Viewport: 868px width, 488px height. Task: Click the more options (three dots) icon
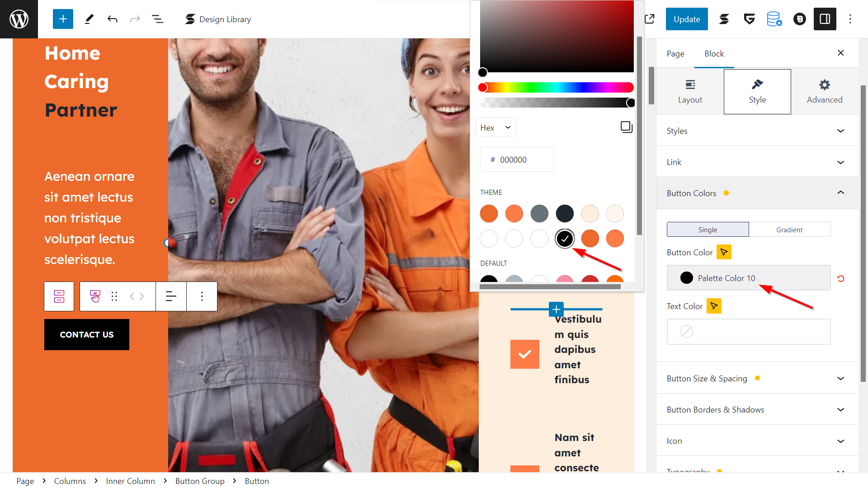(202, 296)
